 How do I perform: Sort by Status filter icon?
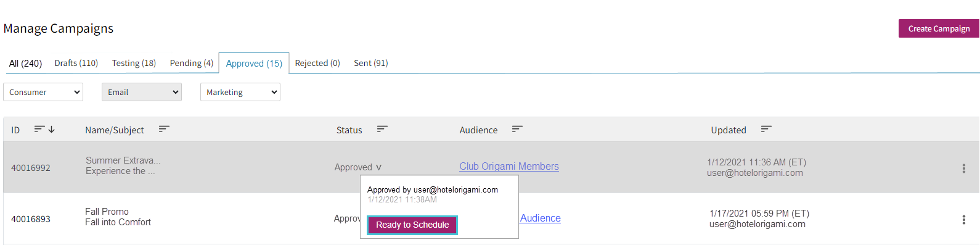click(382, 129)
